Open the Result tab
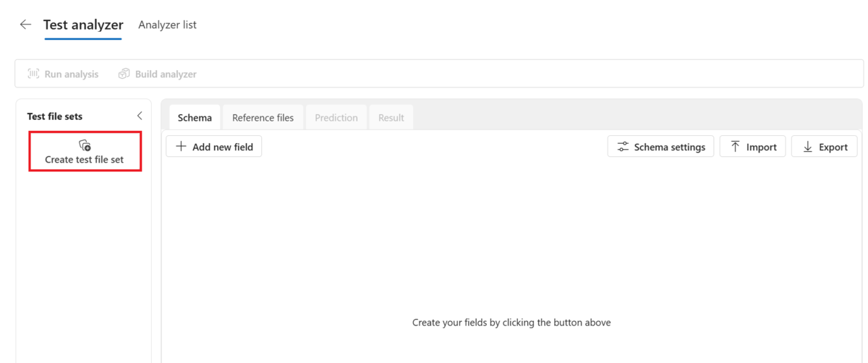 click(391, 118)
